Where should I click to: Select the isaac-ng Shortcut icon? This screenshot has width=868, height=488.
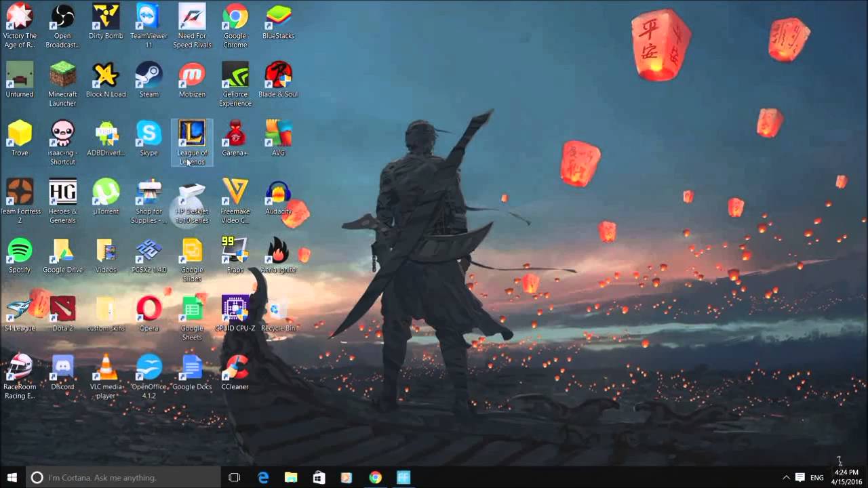[x=62, y=143]
